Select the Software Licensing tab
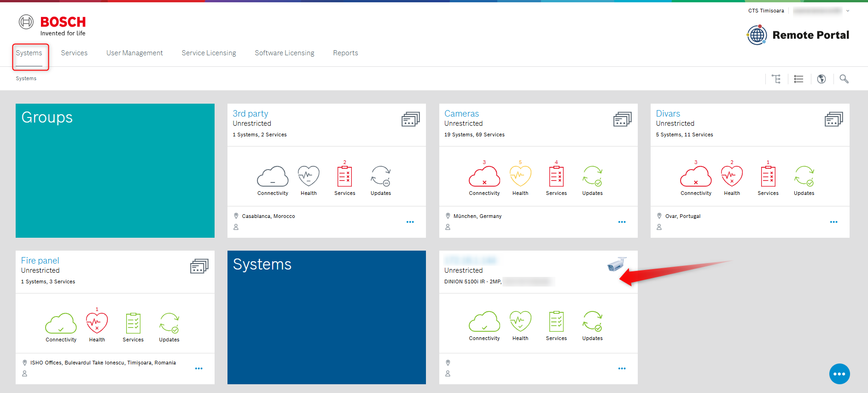The image size is (868, 393). click(284, 53)
